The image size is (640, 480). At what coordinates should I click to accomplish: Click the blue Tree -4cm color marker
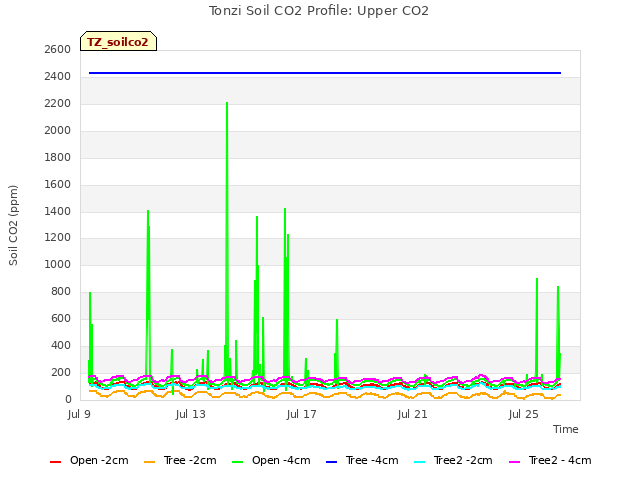331,462
